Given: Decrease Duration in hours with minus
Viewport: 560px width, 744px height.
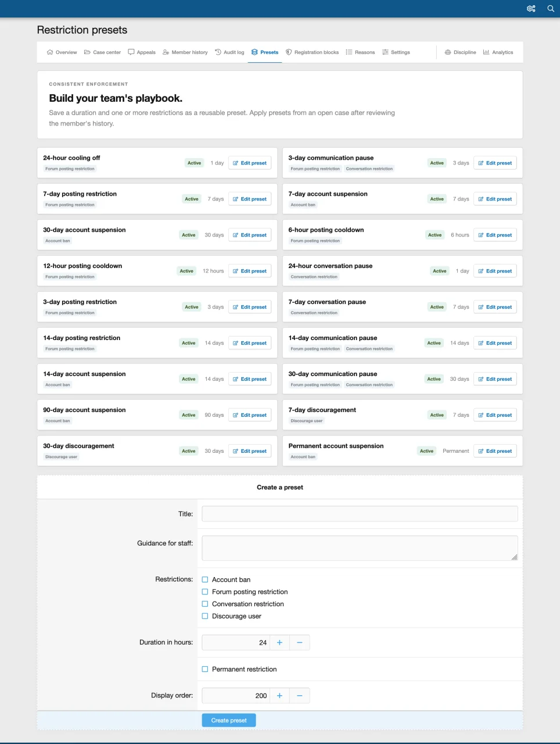Looking at the screenshot, I should [300, 642].
